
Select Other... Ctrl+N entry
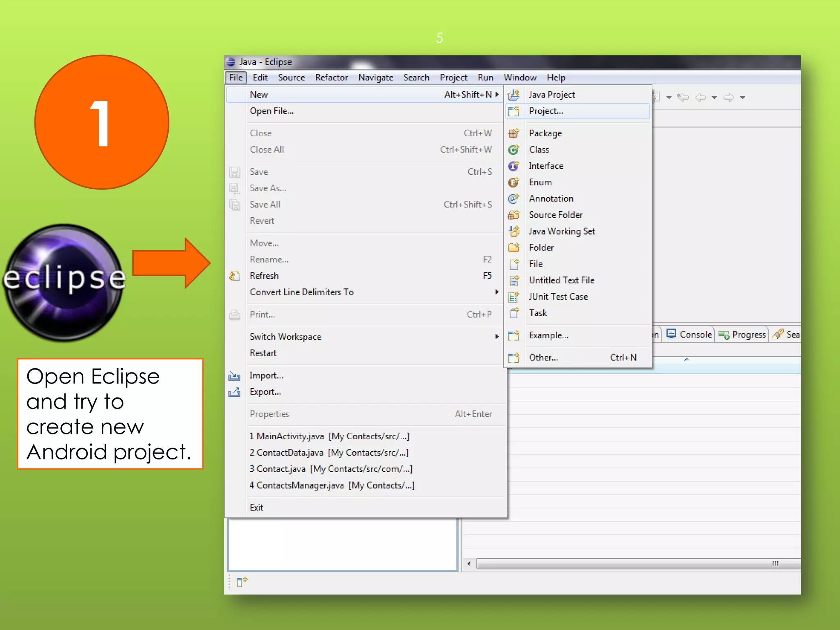(x=577, y=358)
